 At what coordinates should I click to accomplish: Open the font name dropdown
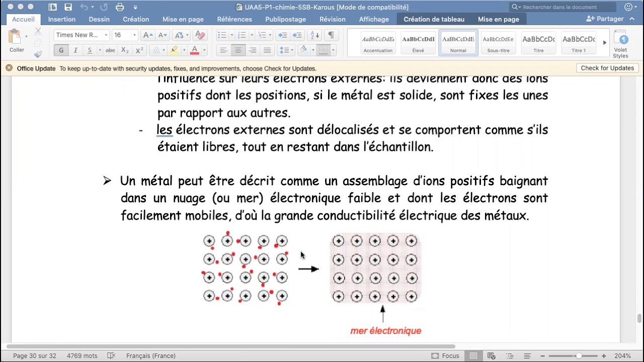[x=106, y=35]
